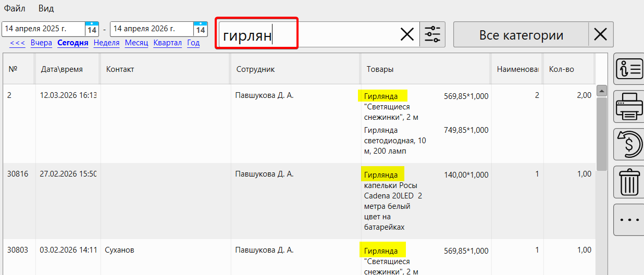The height and width of the screenshot is (275, 644).
Task: Open the end date calendar picker
Action: pos(200,29)
